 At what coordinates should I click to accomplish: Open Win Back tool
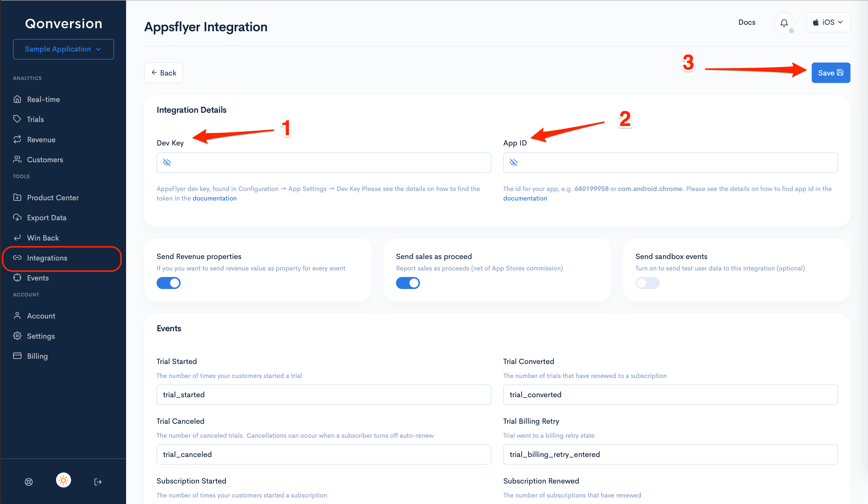tap(43, 238)
